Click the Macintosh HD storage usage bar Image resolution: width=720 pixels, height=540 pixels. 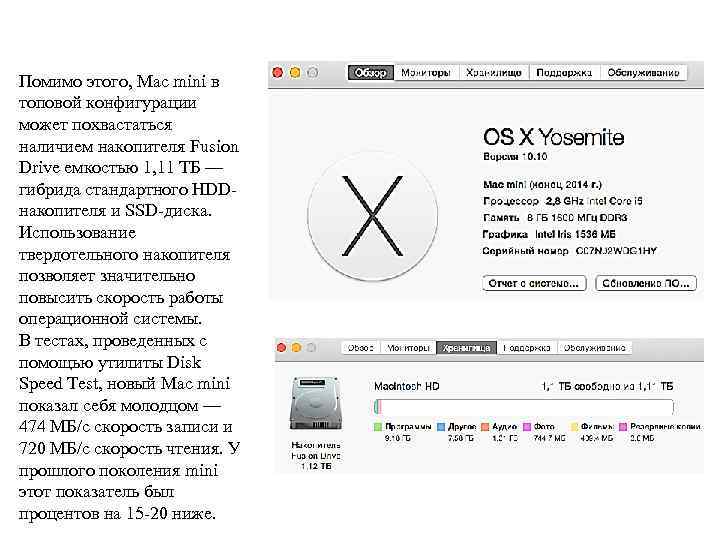tap(524, 407)
